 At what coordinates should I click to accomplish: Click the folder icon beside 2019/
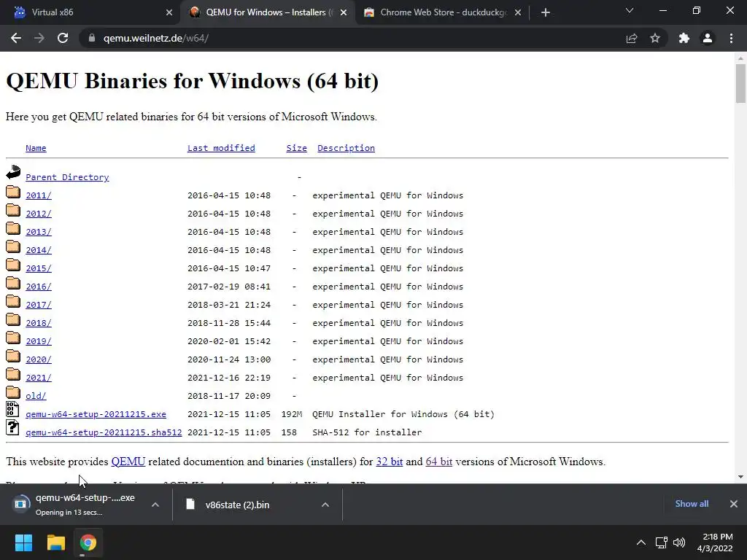click(13, 338)
